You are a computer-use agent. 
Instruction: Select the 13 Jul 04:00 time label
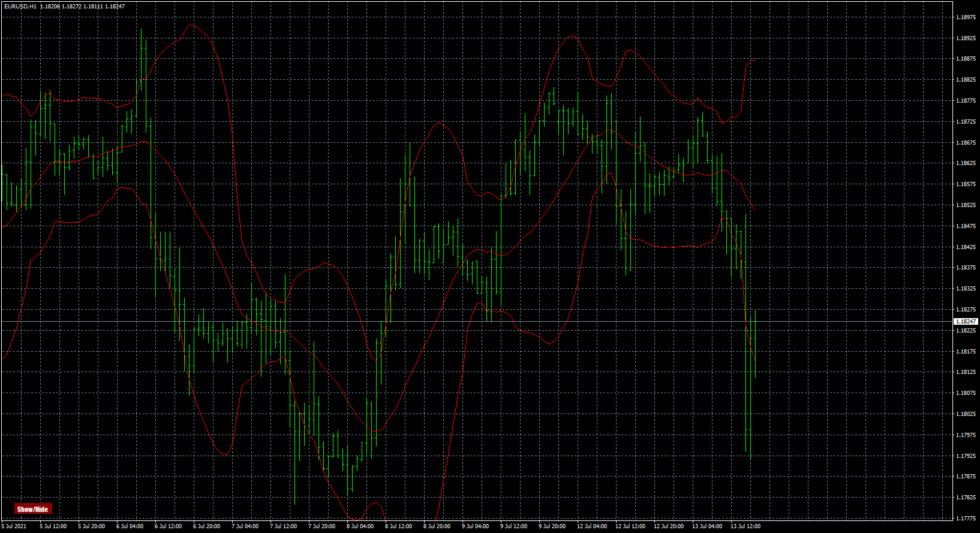[707, 526]
